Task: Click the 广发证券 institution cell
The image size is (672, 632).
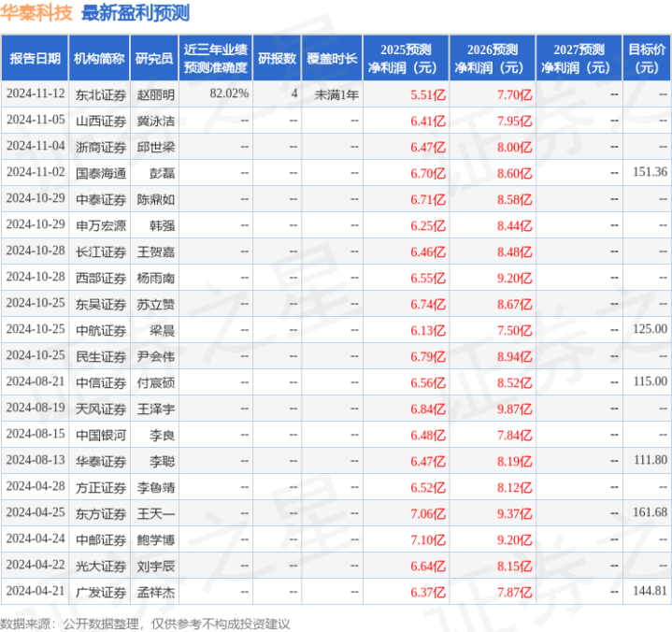Action: point(101,592)
